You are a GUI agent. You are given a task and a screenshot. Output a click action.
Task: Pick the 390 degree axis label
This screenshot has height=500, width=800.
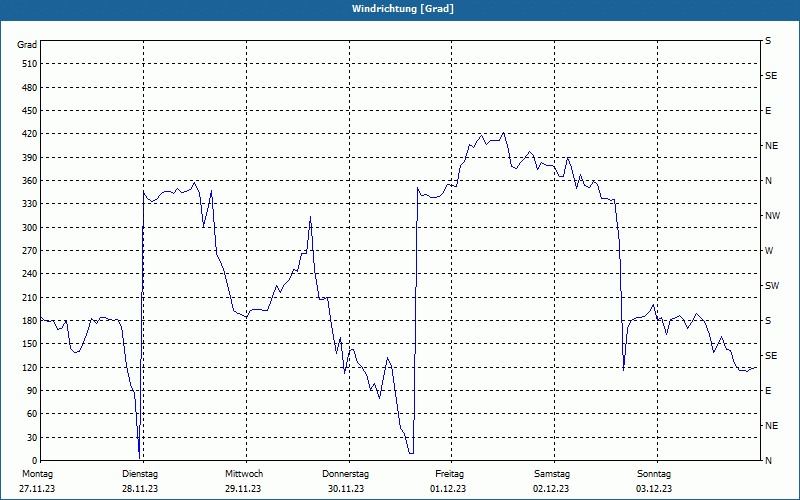(x=30, y=158)
